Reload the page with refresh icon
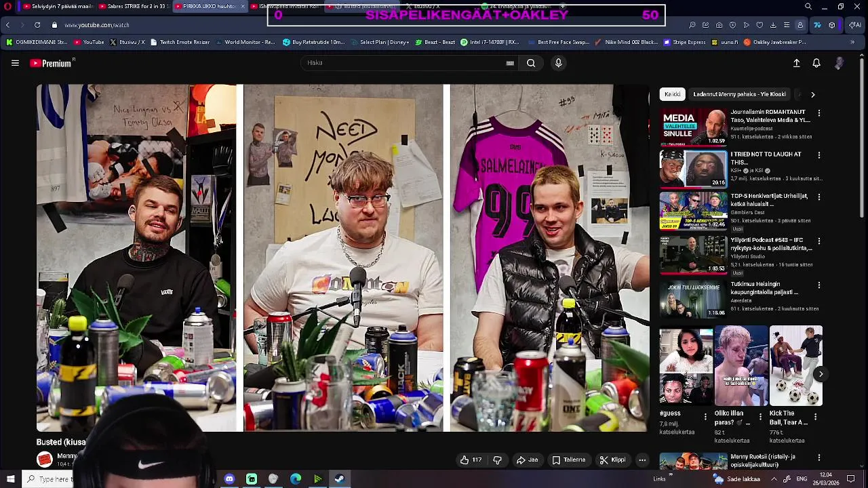868x488 pixels. 37,25
